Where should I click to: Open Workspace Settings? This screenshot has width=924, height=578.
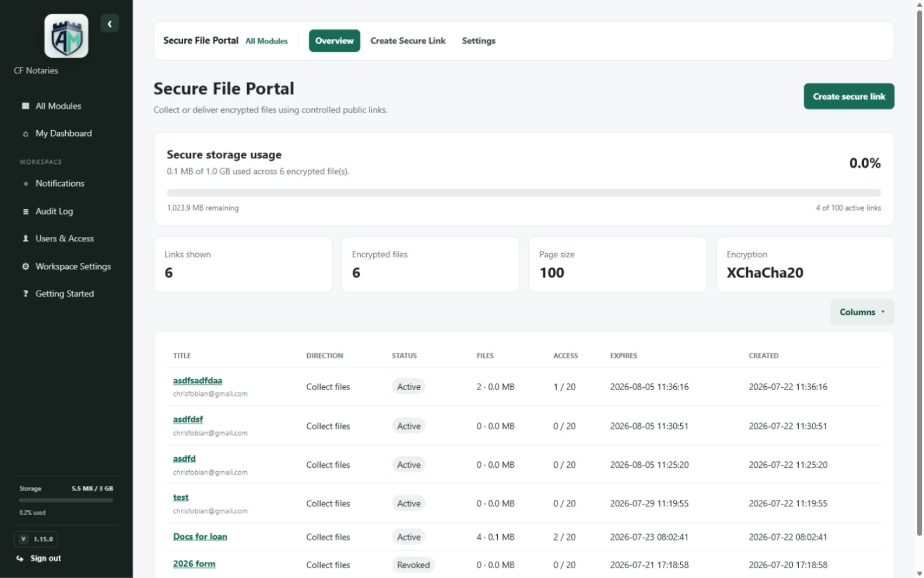click(73, 267)
